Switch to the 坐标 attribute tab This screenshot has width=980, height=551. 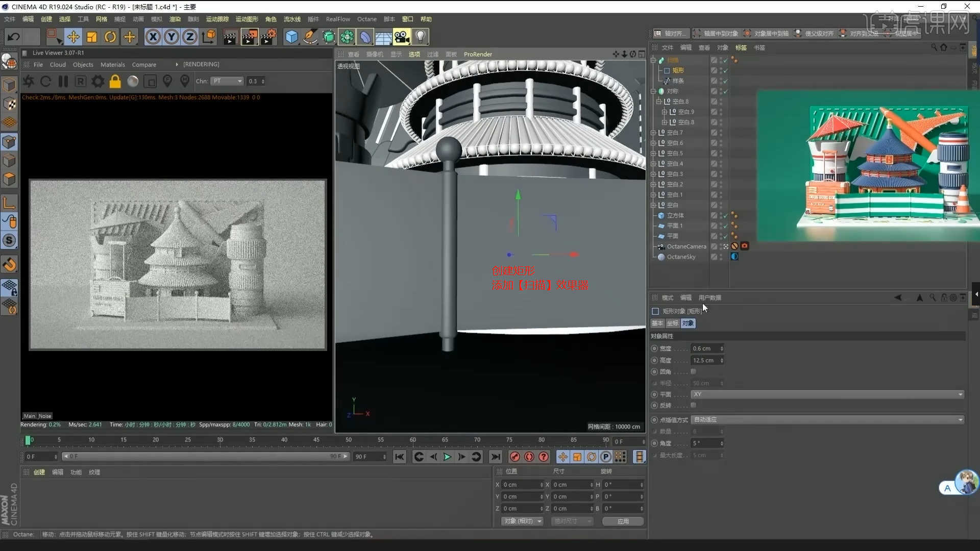[x=672, y=323]
